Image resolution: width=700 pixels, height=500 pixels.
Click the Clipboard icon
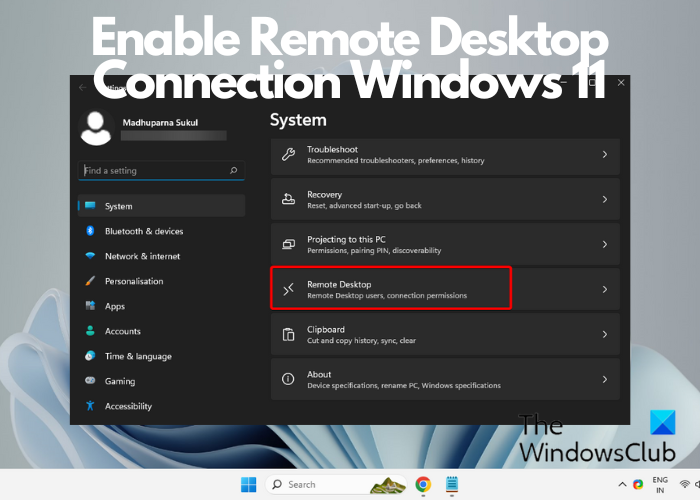288,334
